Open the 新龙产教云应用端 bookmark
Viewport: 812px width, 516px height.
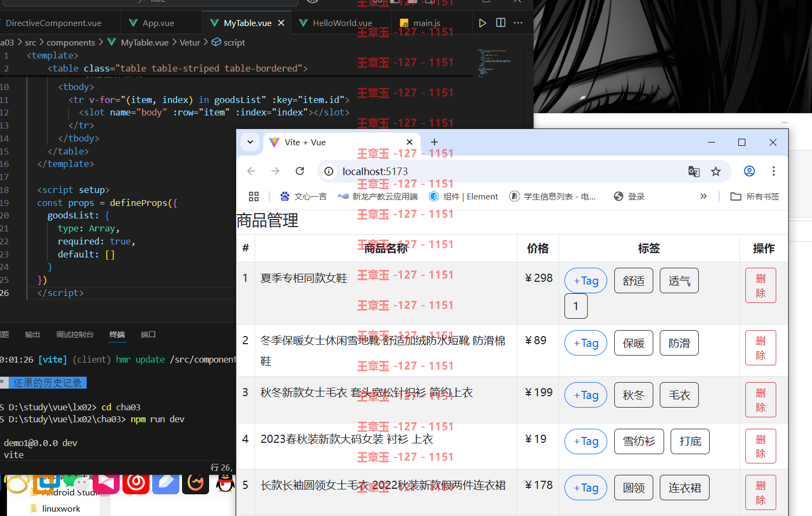pyautogui.click(x=378, y=196)
